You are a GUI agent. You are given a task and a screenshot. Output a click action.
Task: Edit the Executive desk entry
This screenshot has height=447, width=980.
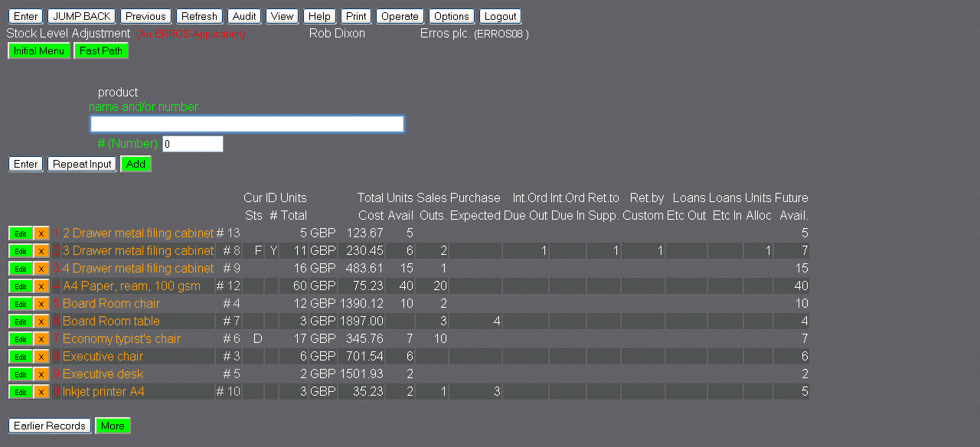pos(21,374)
